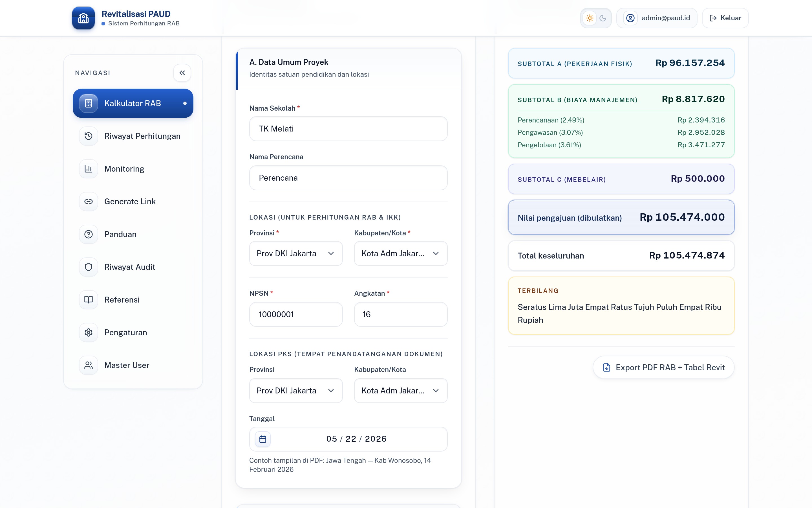Click the Nama Sekolah input field
Viewport: 812px width, 508px height.
[x=348, y=129]
